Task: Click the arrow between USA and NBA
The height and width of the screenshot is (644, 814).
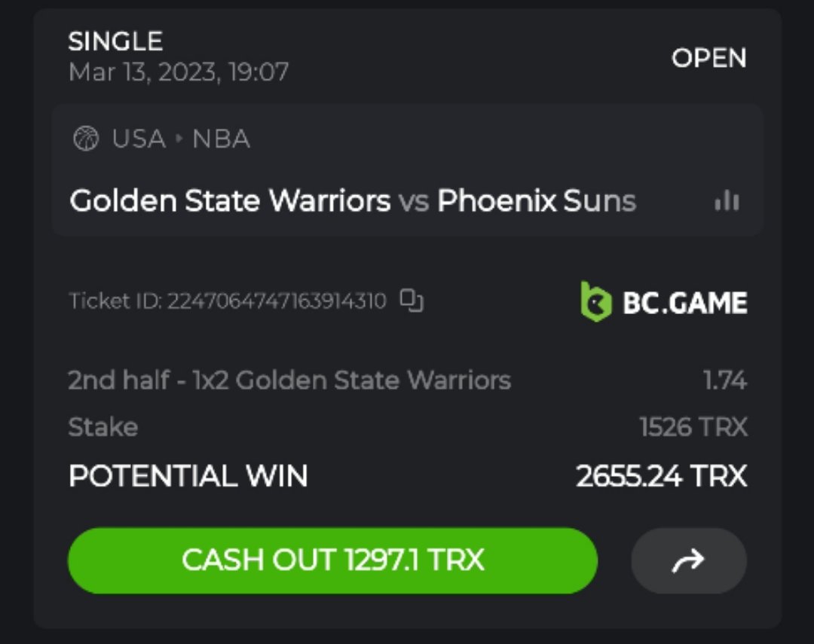Action: [x=179, y=139]
